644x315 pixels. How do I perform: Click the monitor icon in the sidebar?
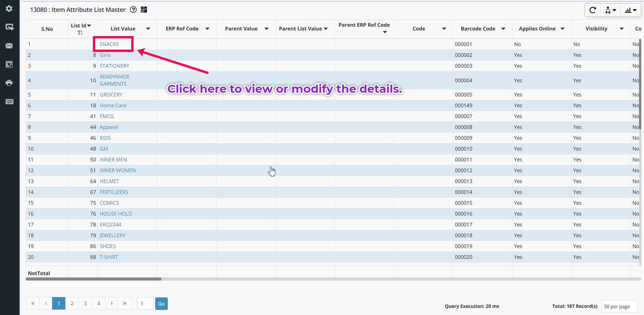(x=9, y=27)
